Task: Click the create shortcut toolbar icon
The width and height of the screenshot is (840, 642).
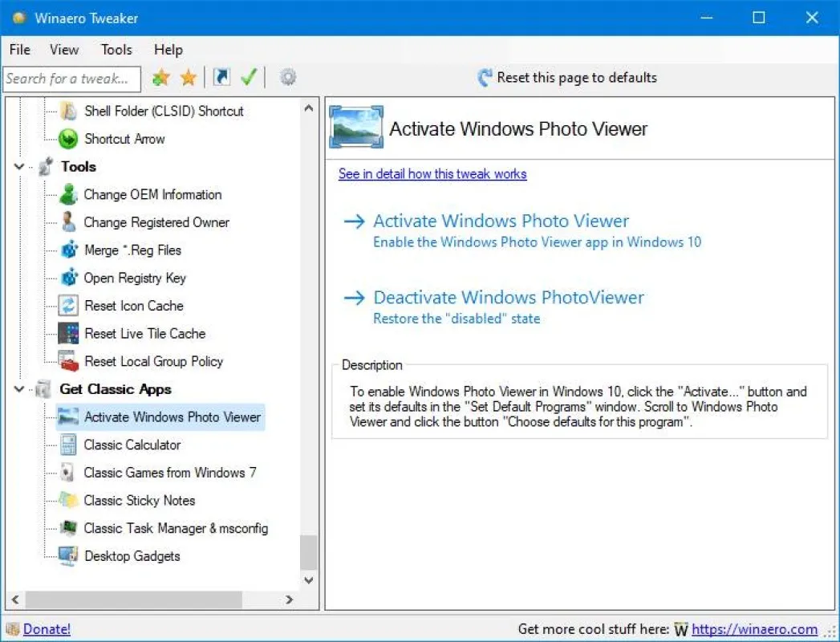Action: pyautogui.click(x=221, y=77)
